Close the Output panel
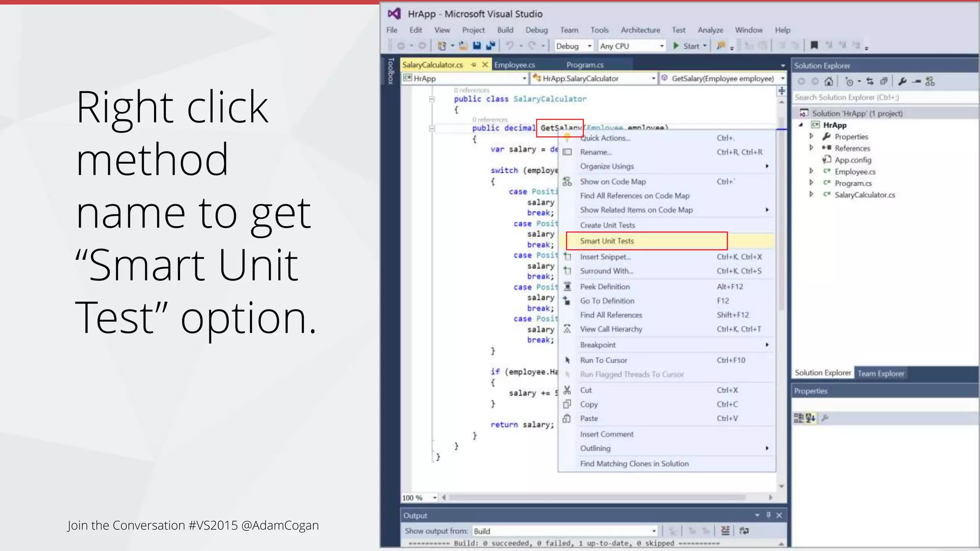 (779, 515)
